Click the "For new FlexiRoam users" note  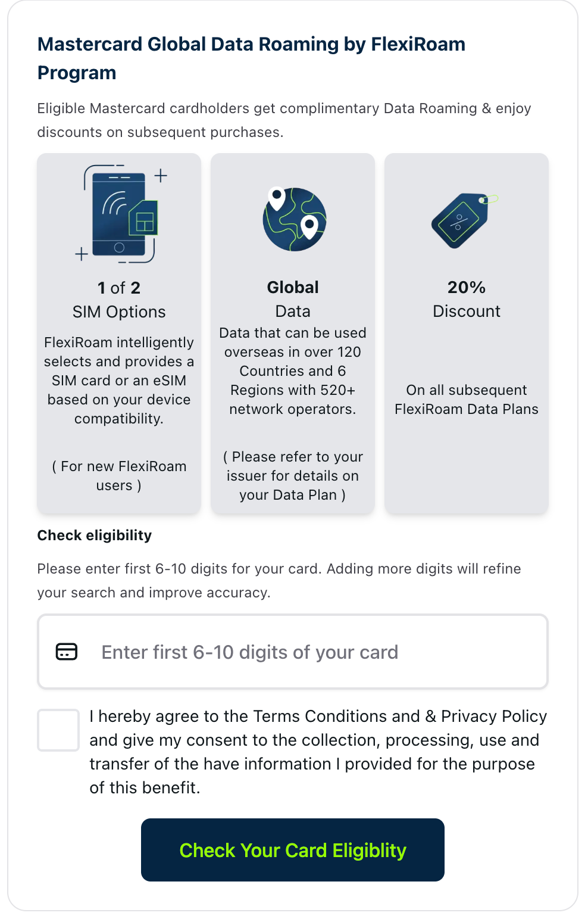[x=119, y=475]
